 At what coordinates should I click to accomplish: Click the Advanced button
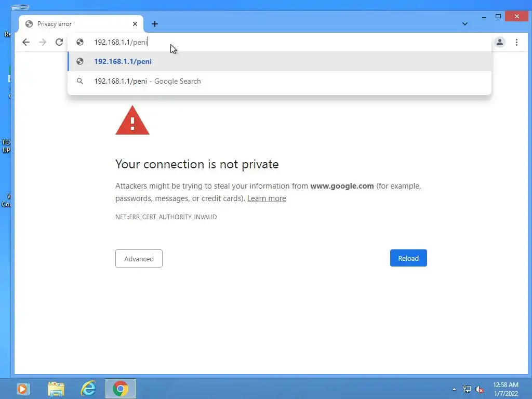(139, 259)
